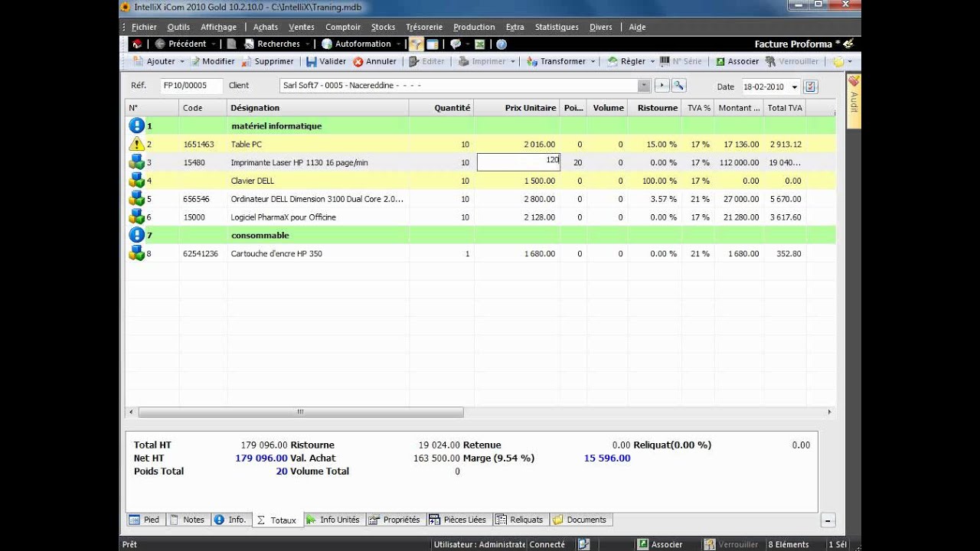Click Supprimer in the toolbar
The image size is (980, 551).
268,61
